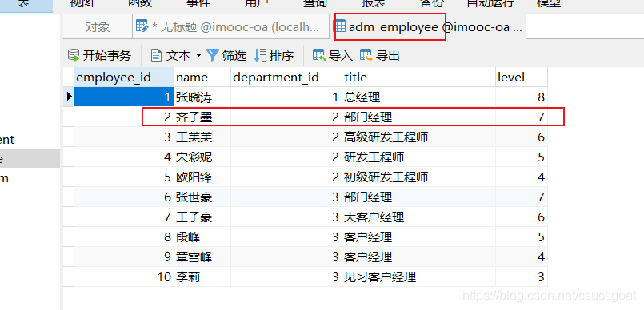Select the cell with name 李莉
Screen dimensions: 644x310
pyautogui.click(x=202, y=277)
